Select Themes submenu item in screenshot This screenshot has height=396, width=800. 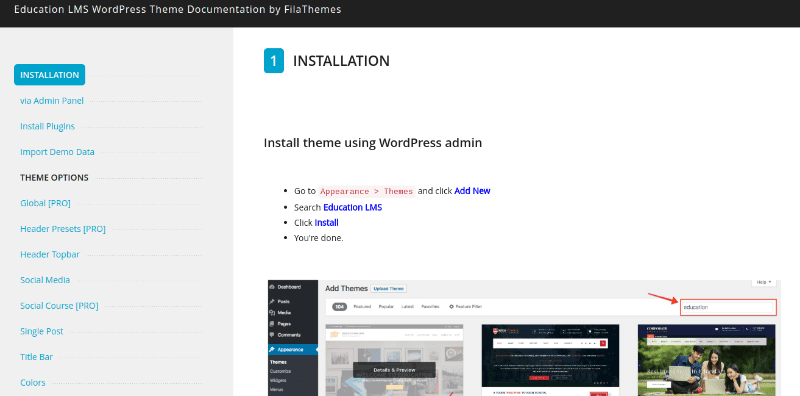pos(278,362)
